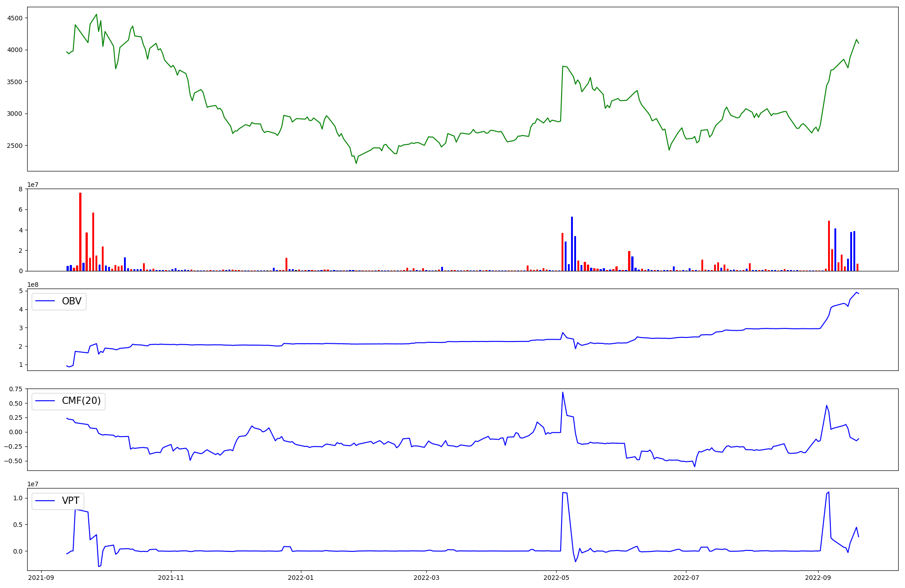Click the OBV legend blue line sample
905x588 pixels.
45,301
